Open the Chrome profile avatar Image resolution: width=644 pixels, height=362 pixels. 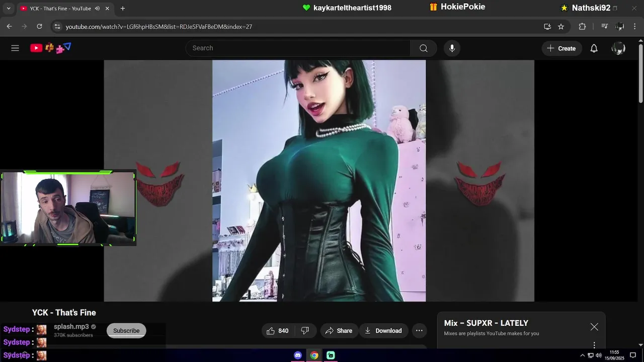click(620, 26)
